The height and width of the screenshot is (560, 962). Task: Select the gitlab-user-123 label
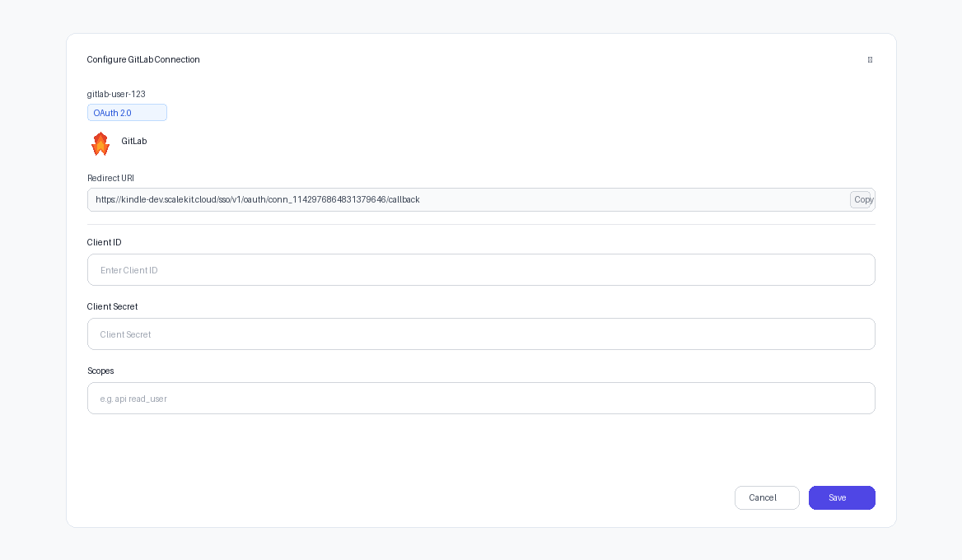pyautogui.click(x=116, y=94)
